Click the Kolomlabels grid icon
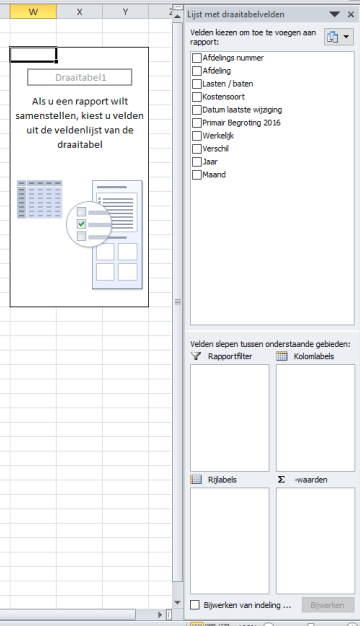The height and width of the screenshot is (626, 360). tap(282, 356)
